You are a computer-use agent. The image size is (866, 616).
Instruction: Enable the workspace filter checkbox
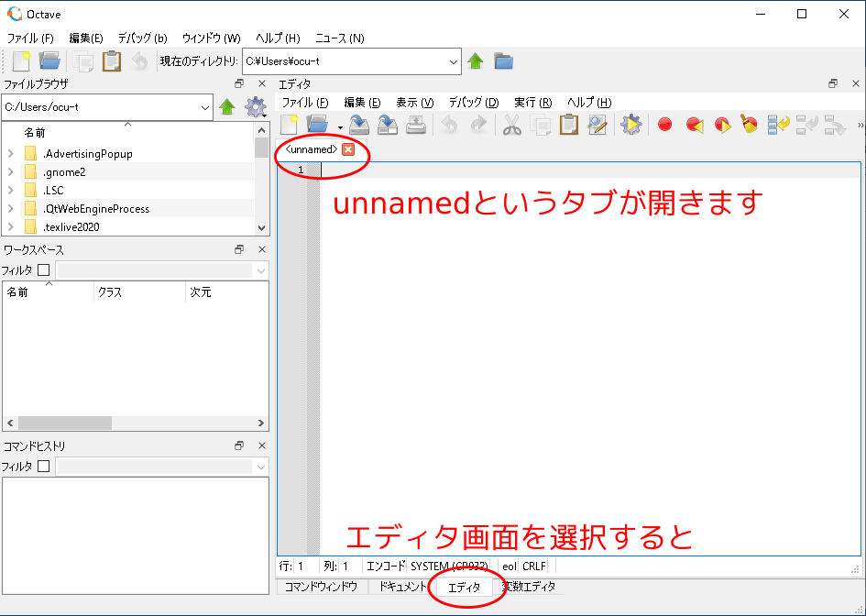(x=43, y=270)
